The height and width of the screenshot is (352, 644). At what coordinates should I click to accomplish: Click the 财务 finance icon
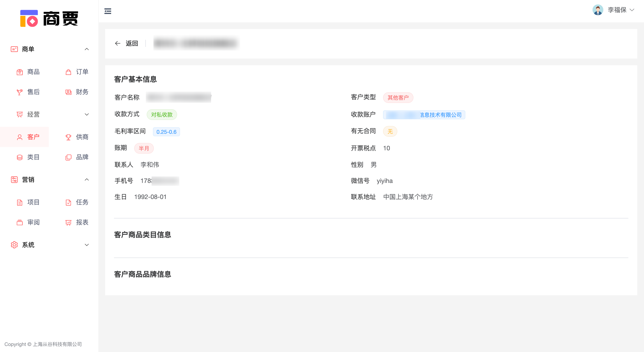tap(68, 92)
